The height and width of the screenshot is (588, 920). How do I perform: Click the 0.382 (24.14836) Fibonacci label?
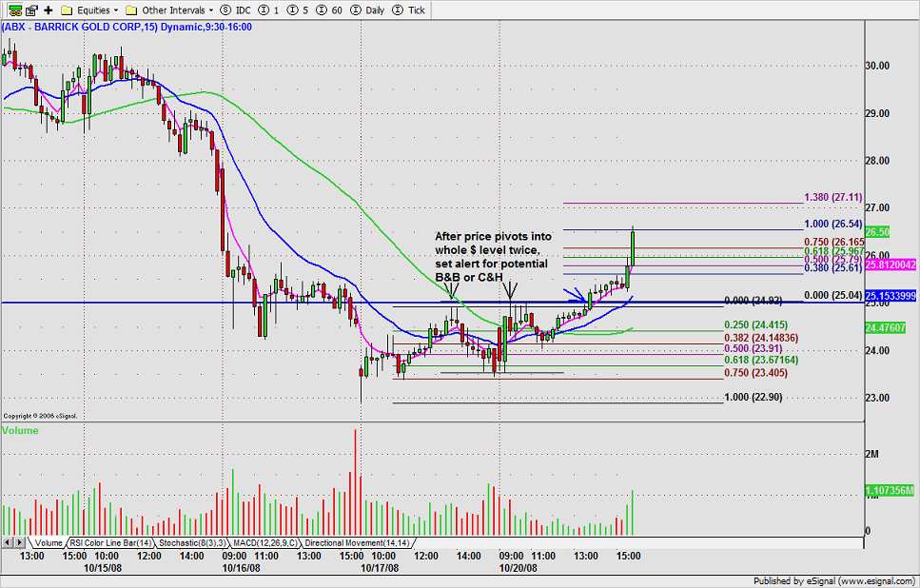click(761, 338)
